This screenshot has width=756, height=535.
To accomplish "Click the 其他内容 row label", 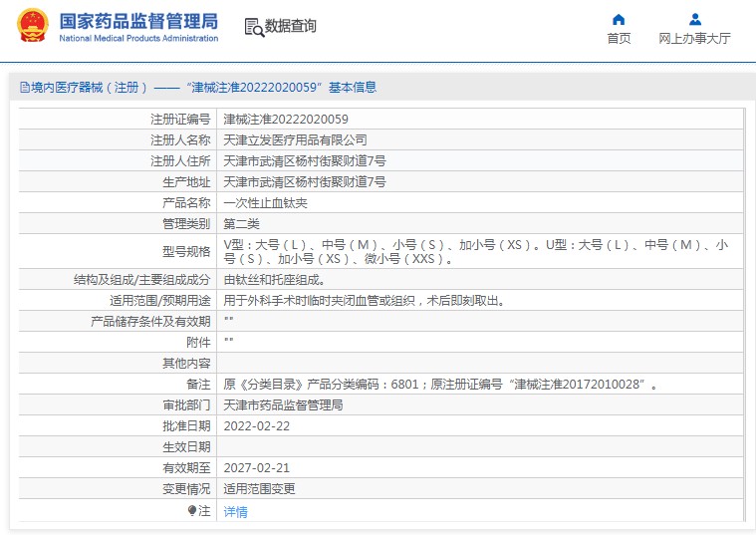I will [186, 364].
